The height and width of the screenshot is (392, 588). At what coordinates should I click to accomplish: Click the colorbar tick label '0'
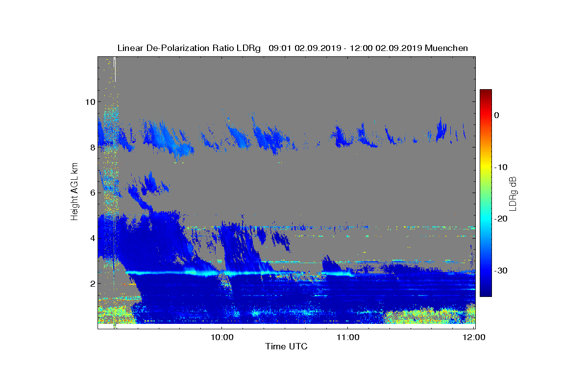pos(496,115)
